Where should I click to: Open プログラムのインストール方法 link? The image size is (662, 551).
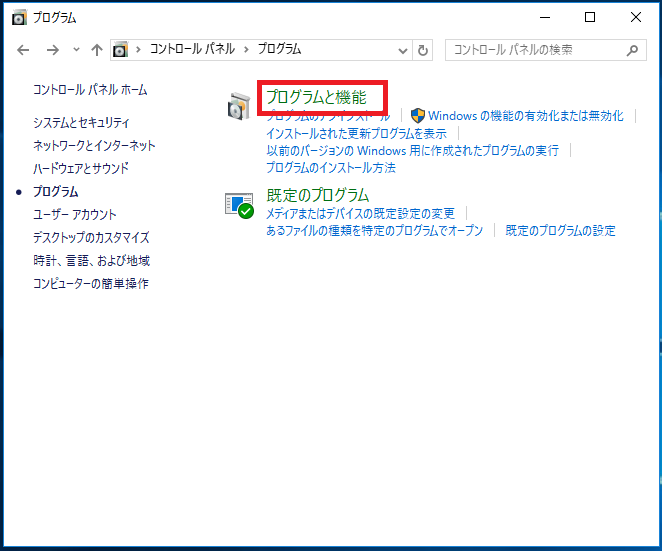[x=331, y=168]
